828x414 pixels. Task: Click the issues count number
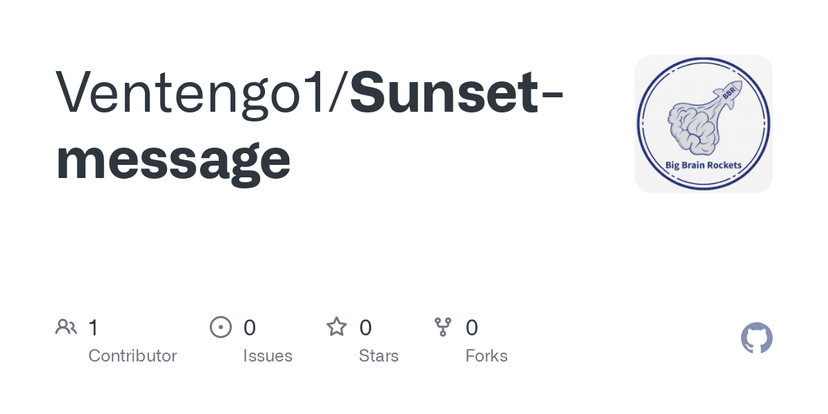[250, 327]
